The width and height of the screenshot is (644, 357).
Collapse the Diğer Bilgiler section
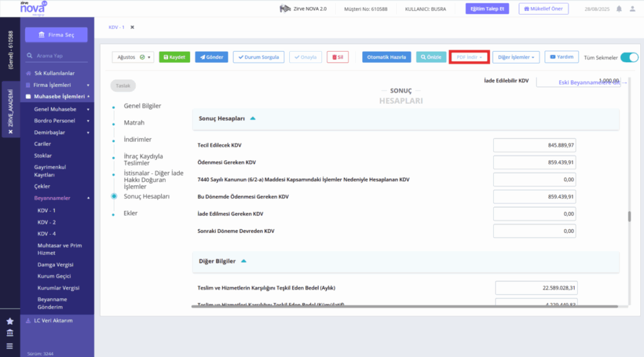pyautogui.click(x=243, y=261)
